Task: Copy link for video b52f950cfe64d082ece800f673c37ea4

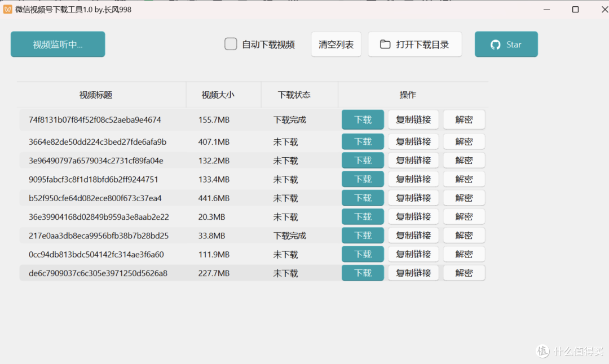Action: [x=413, y=198]
